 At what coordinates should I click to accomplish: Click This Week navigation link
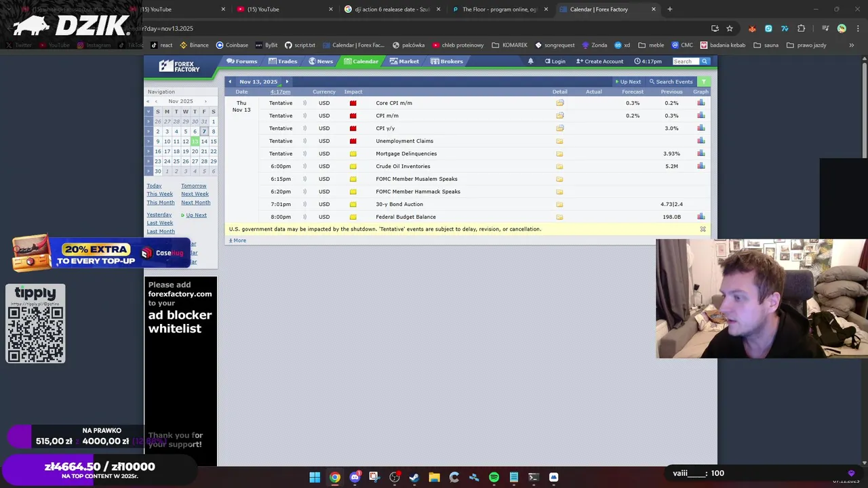pyautogui.click(x=159, y=194)
